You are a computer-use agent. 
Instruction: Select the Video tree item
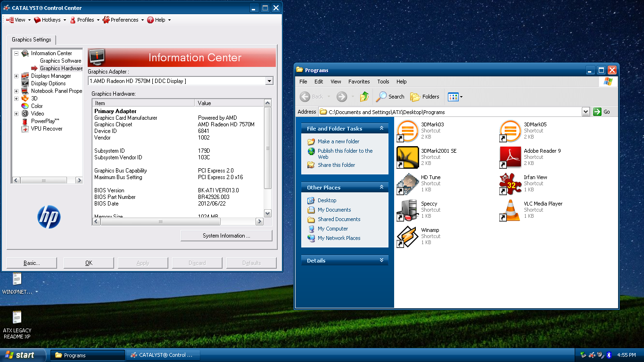click(38, 114)
